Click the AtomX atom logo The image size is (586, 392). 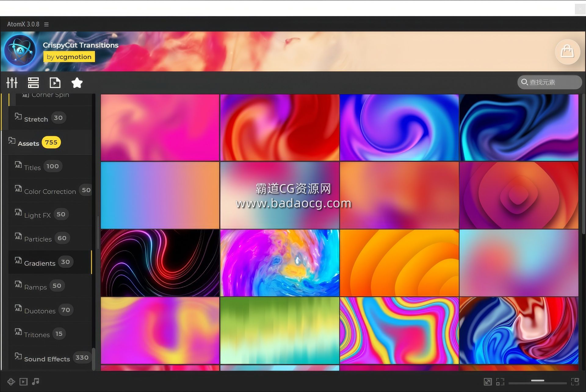point(20,50)
